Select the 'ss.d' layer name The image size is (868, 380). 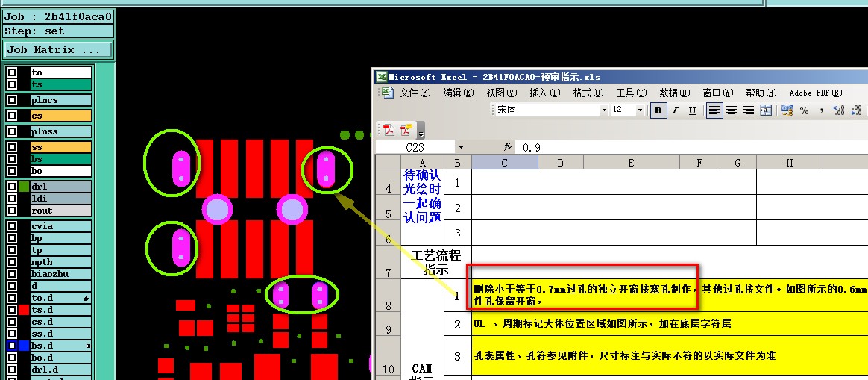pos(61,334)
